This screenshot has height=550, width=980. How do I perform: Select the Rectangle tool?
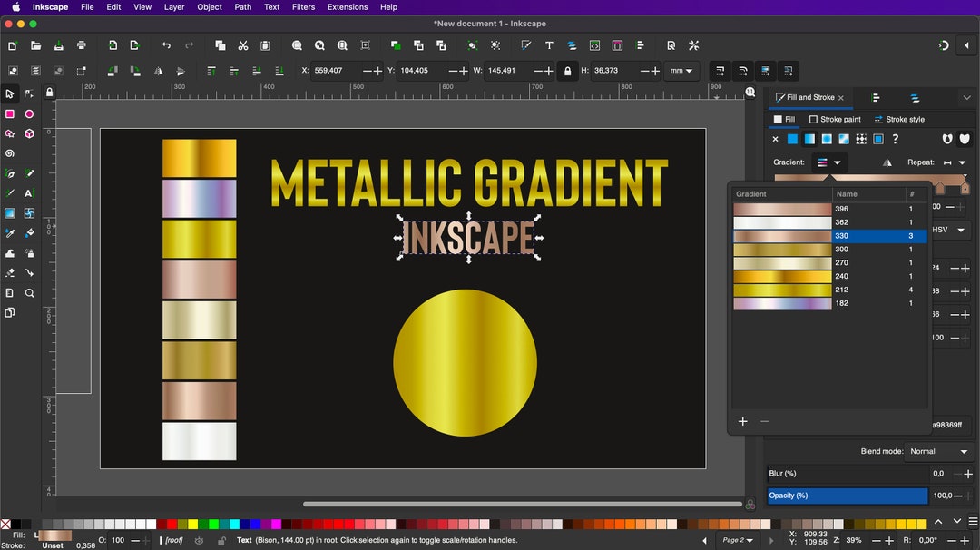pos(12,113)
